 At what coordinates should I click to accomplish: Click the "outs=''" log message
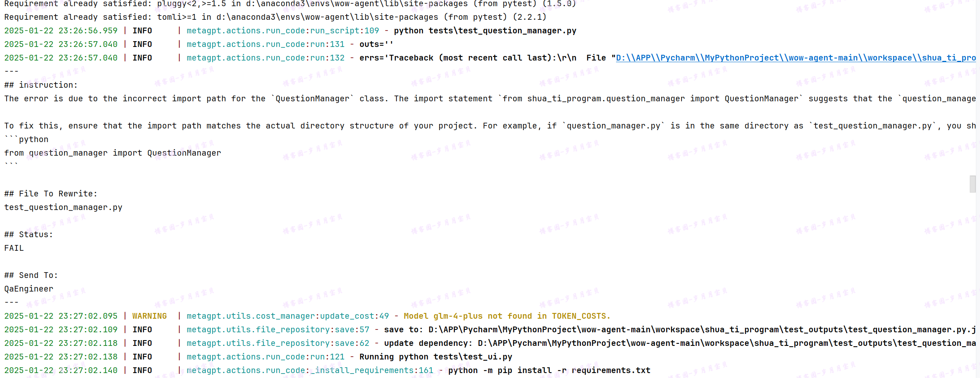click(x=376, y=44)
